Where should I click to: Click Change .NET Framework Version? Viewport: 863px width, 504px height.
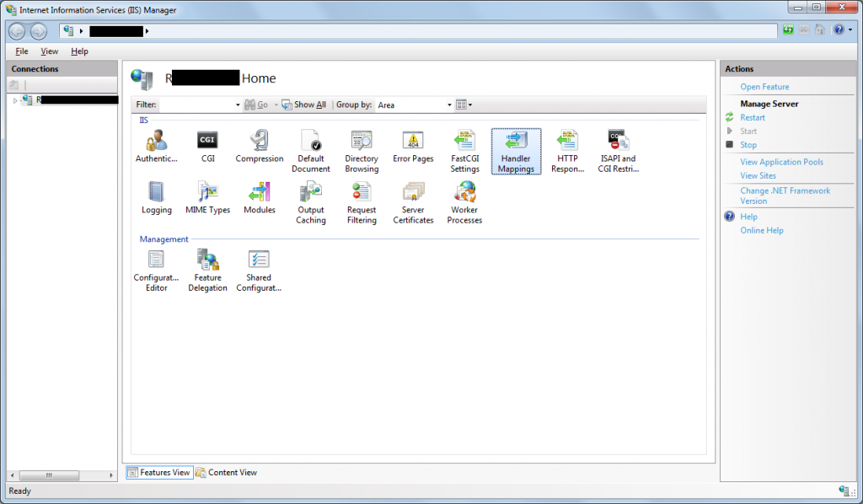[x=785, y=196]
